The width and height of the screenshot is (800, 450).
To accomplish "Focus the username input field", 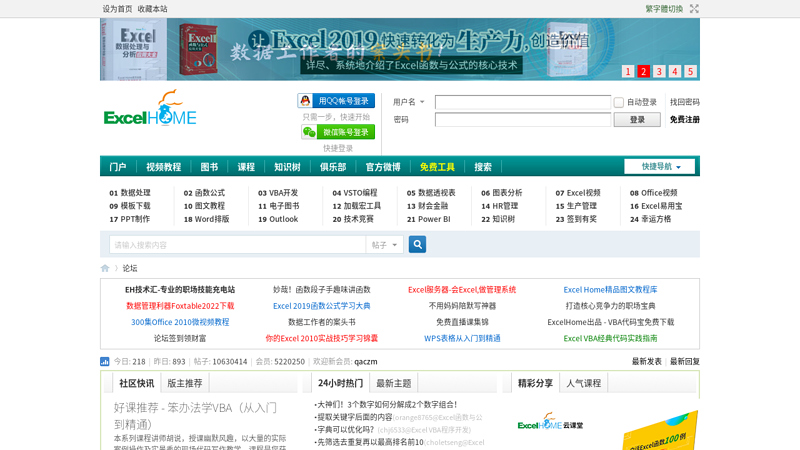I will [x=523, y=102].
